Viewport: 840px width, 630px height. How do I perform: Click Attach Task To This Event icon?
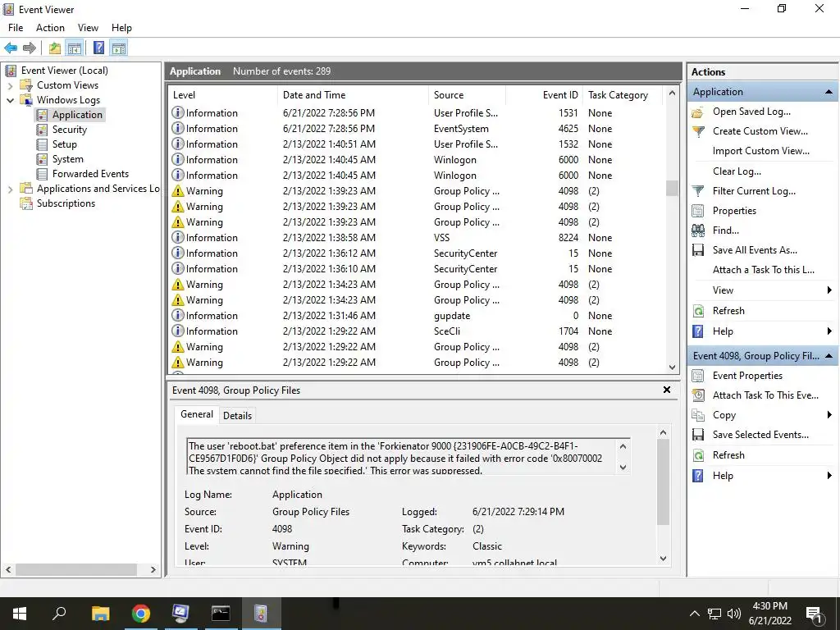(698, 395)
